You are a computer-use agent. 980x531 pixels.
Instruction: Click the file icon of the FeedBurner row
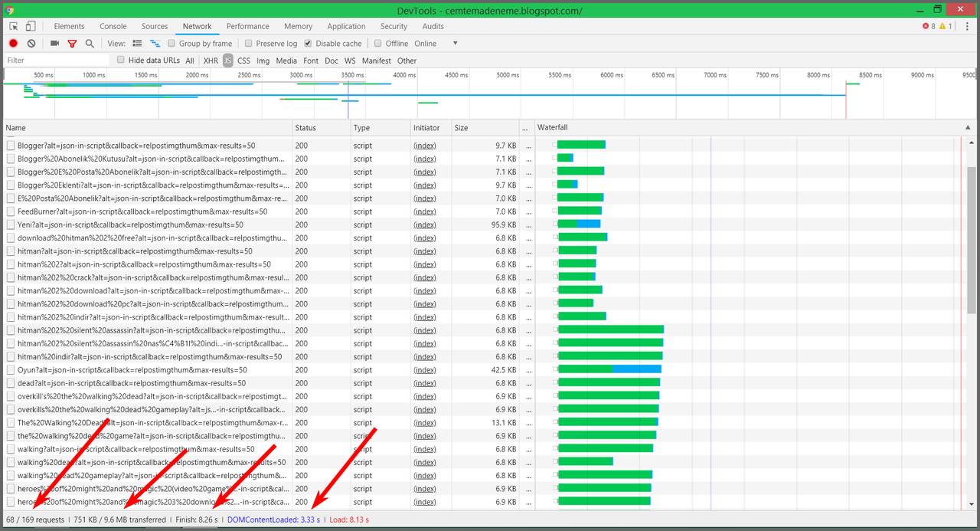point(11,211)
